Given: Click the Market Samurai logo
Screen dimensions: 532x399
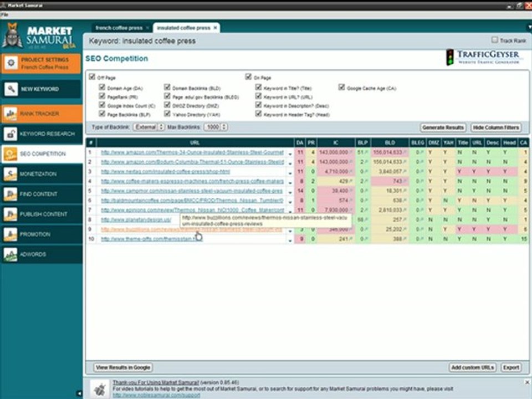Looking at the screenshot, I should [38, 36].
